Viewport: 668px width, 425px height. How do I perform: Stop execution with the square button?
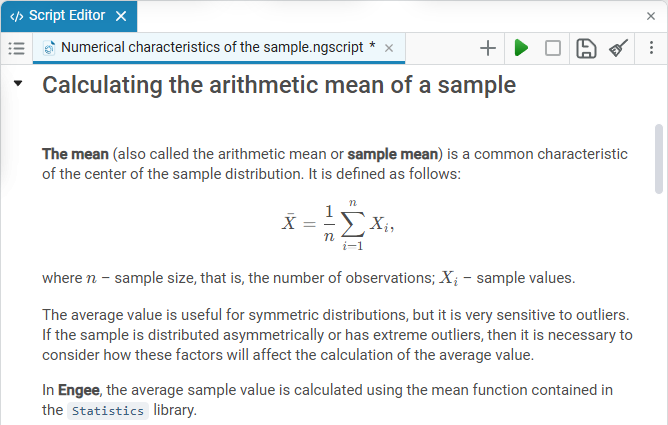click(x=553, y=48)
